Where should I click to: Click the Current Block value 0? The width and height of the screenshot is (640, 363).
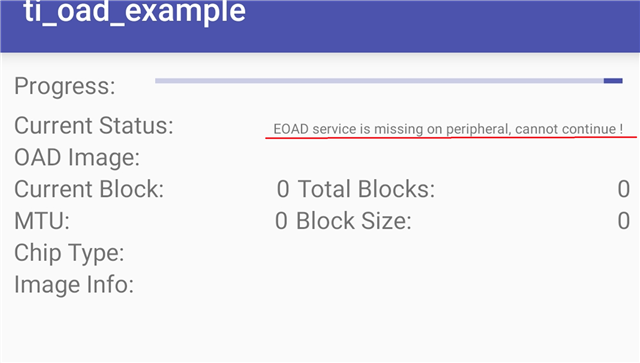[x=283, y=189]
